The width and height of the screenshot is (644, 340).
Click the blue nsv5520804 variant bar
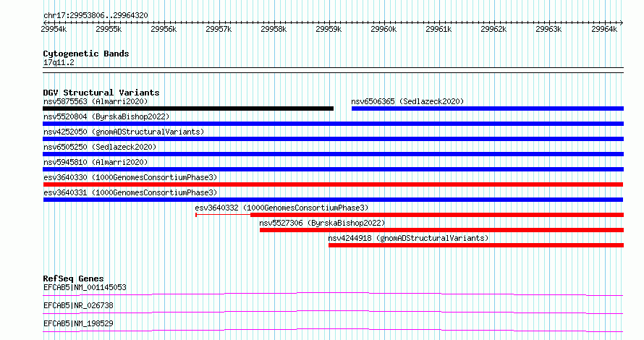pyautogui.click(x=333, y=124)
